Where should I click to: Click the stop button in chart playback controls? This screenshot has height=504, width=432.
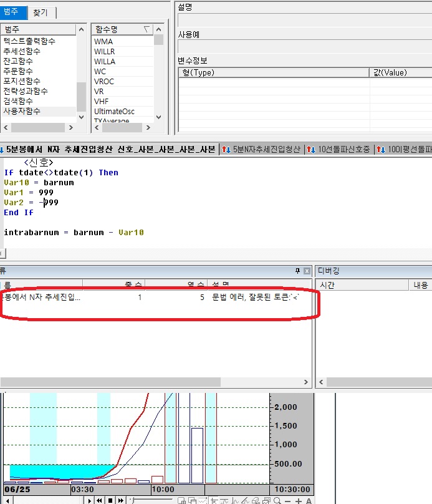point(110,500)
